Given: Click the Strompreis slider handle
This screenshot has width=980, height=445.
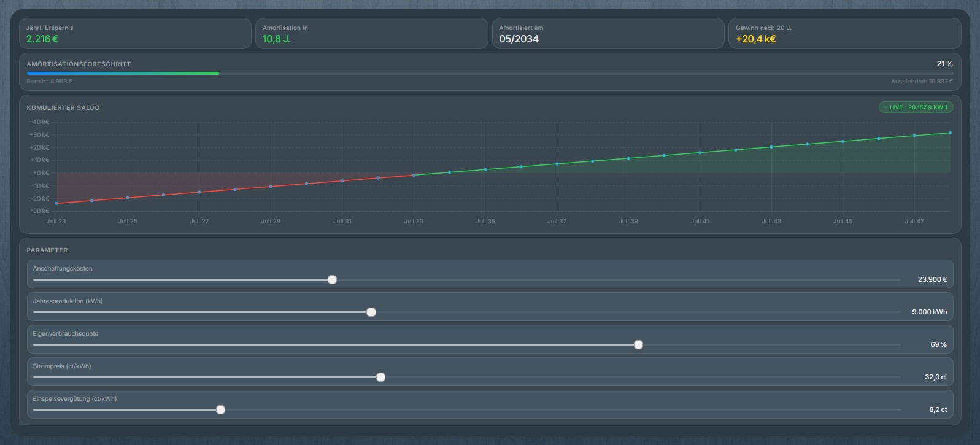Looking at the screenshot, I should (380, 377).
